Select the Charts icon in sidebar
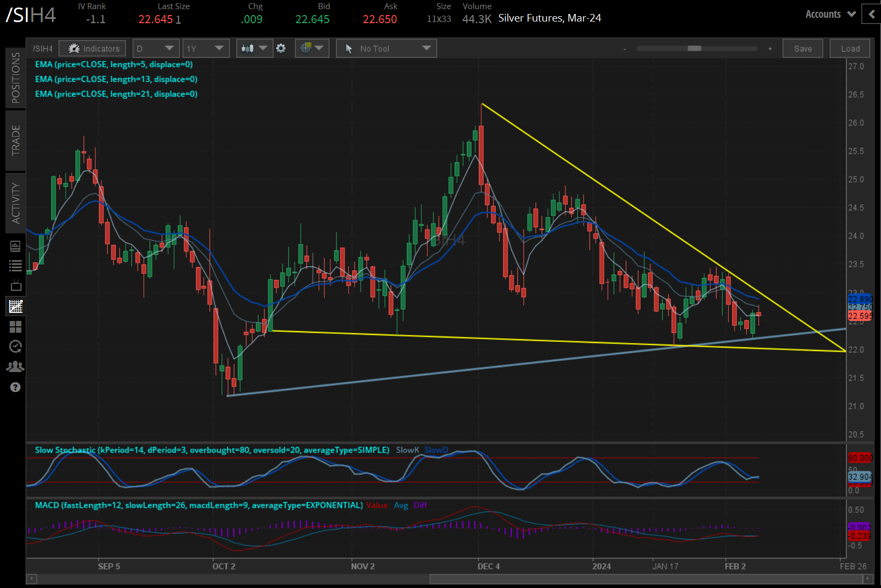 16,306
